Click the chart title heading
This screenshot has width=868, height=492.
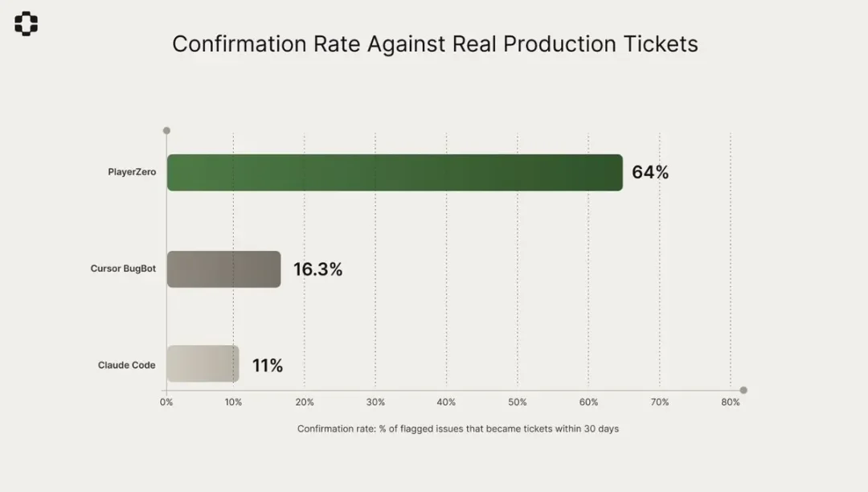pos(435,43)
